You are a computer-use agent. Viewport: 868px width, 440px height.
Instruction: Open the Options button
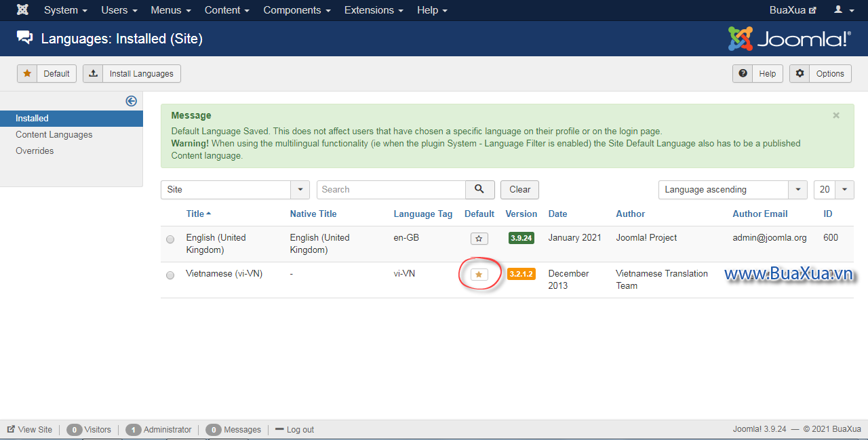(x=821, y=74)
